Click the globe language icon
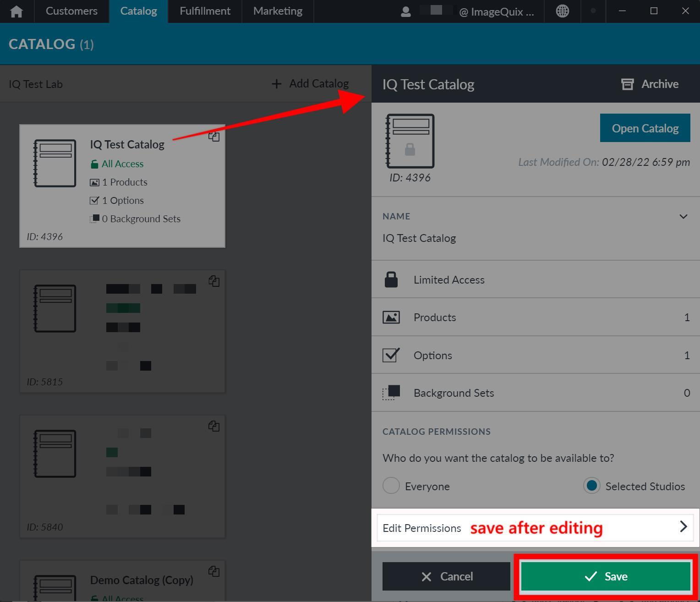This screenshot has height=602, width=700. [x=563, y=11]
